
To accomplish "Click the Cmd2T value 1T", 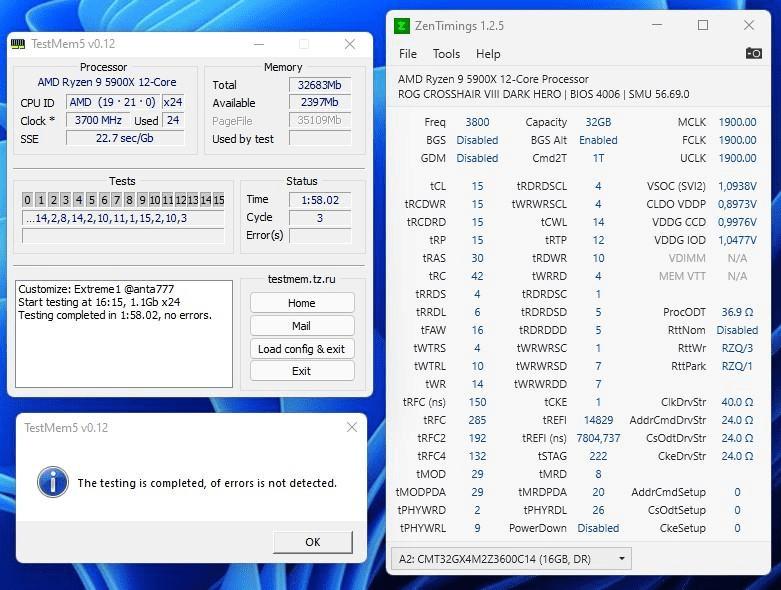I will coord(598,158).
